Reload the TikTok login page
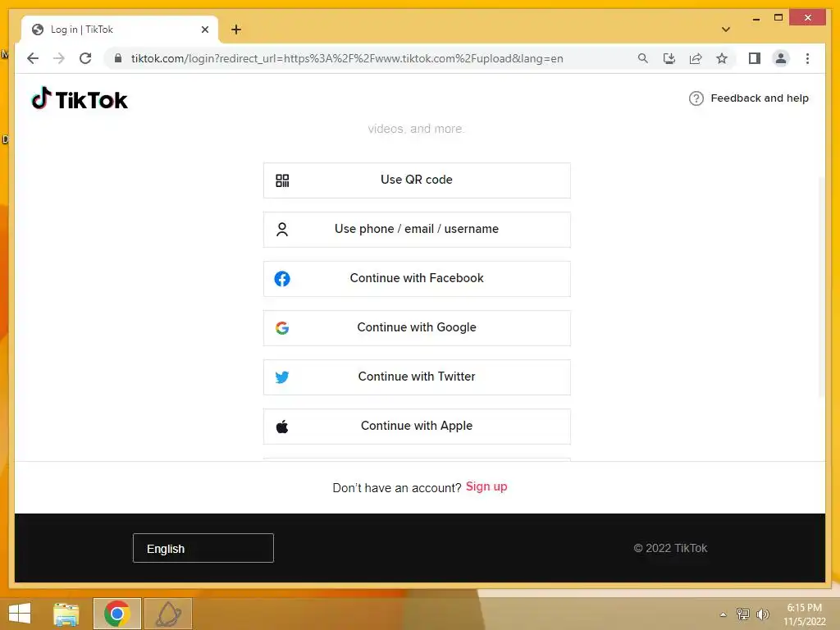The height and width of the screenshot is (630, 840). [85, 58]
